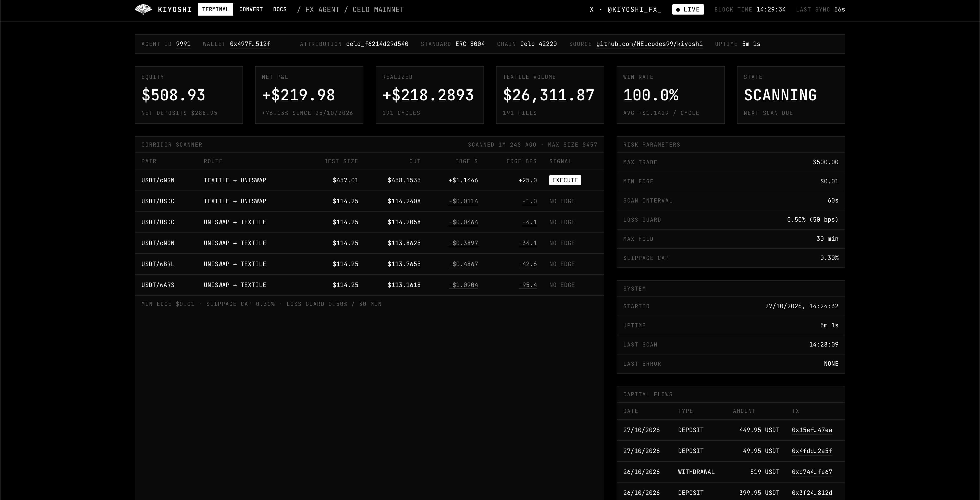Image resolution: width=980 pixels, height=500 pixels.
Task: Click the USDT/wARS pair cell
Action: [158, 285]
